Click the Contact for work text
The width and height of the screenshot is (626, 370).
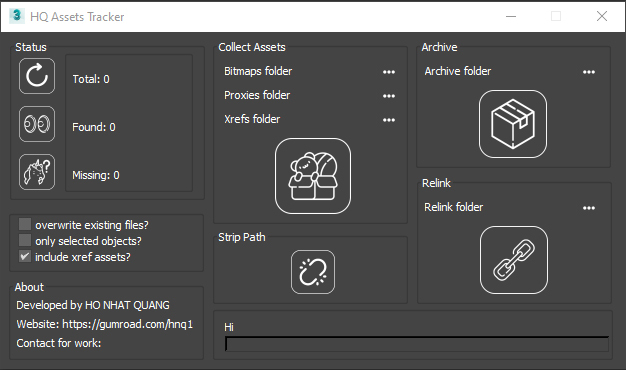59,343
